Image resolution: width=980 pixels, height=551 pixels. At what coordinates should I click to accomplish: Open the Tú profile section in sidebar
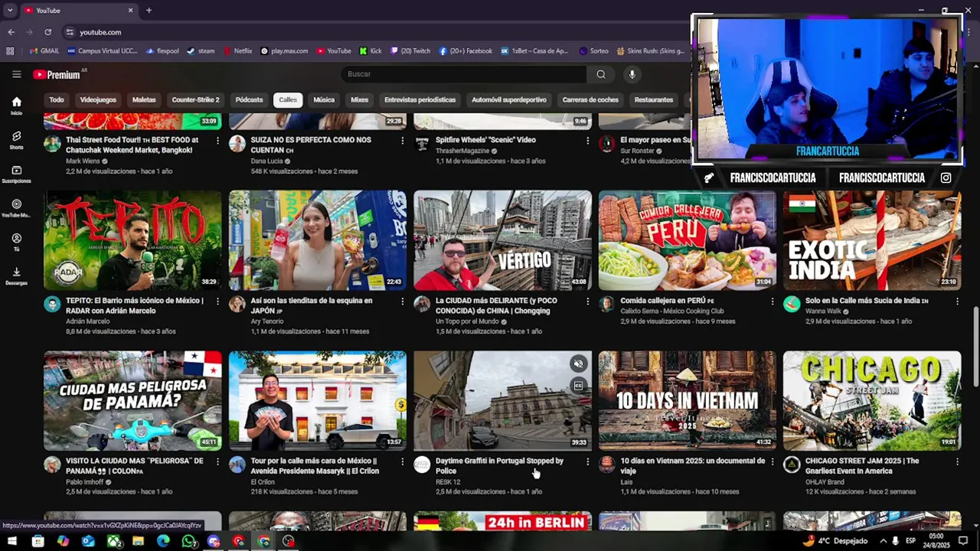pos(16,242)
